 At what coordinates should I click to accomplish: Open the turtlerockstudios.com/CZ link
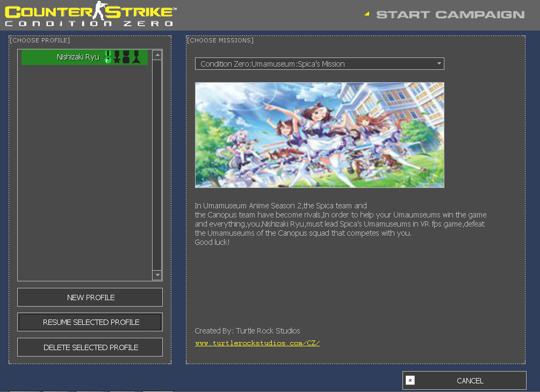click(x=257, y=343)
